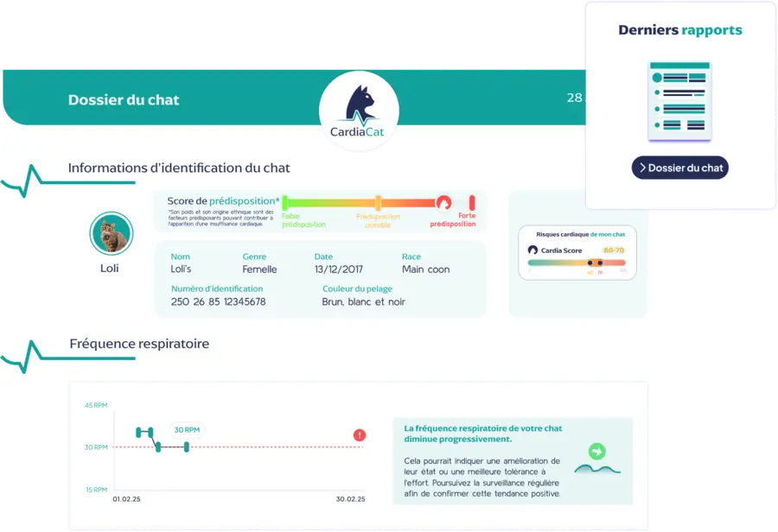Select the flame marker on predisposition scale

(443, 202)
